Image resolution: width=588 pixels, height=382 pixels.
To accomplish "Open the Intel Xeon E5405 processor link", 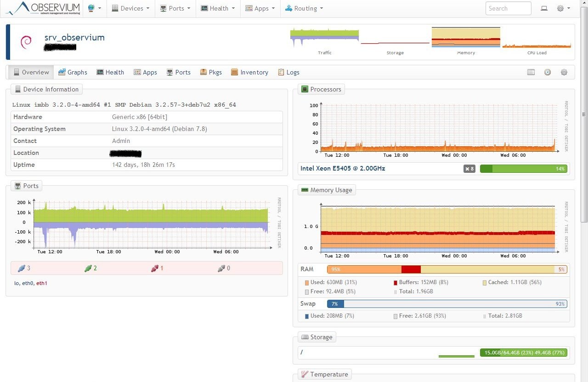I will tap(343, 168).
